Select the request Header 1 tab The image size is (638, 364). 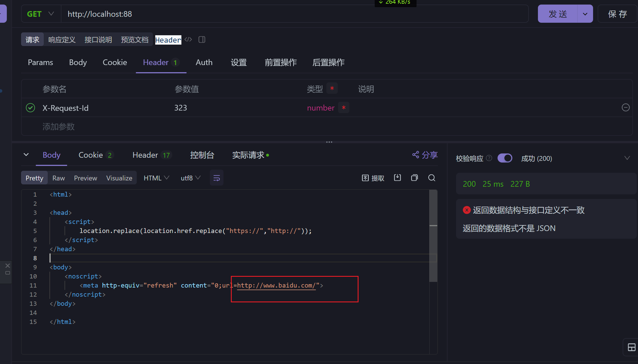click(x=161, y=62)
